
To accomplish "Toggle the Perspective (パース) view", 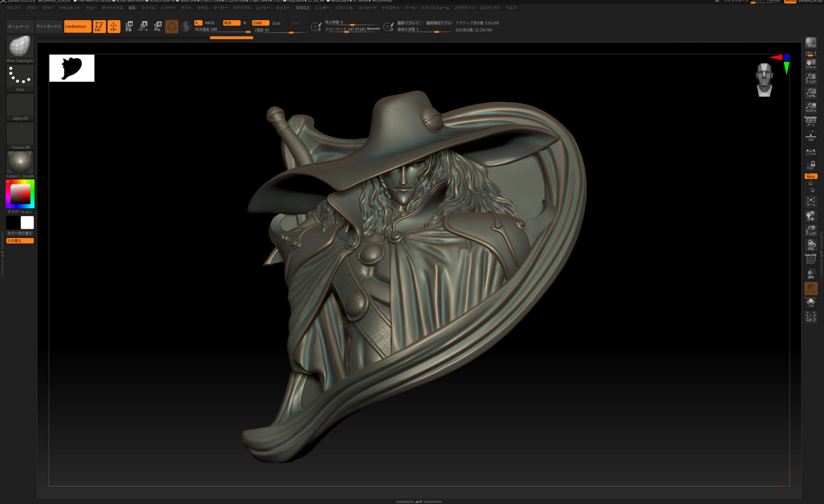I will tap(810, 121).
